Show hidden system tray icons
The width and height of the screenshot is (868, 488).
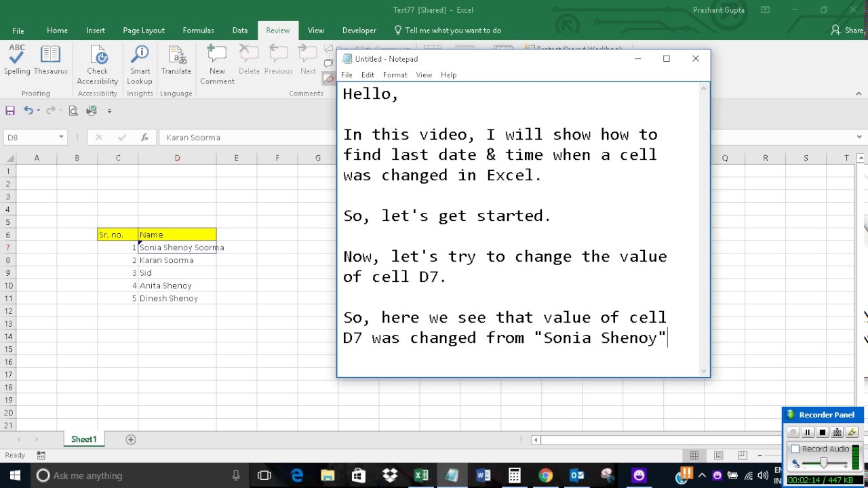(x=702, y=475)
